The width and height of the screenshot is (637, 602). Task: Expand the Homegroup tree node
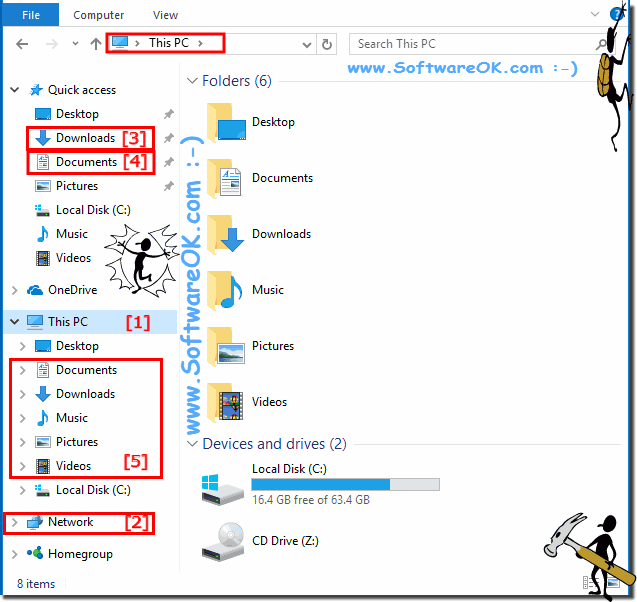(x=15, y=554)
